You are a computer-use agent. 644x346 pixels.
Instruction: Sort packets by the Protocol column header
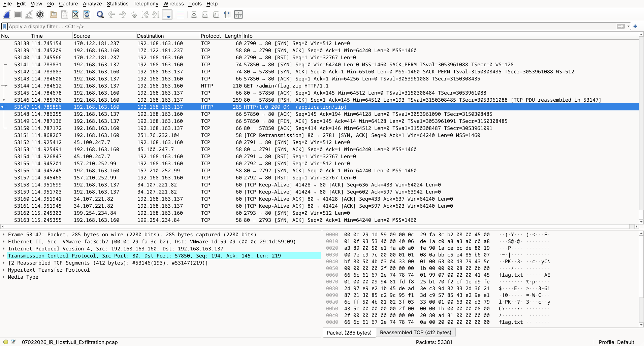tap(211, 36)
